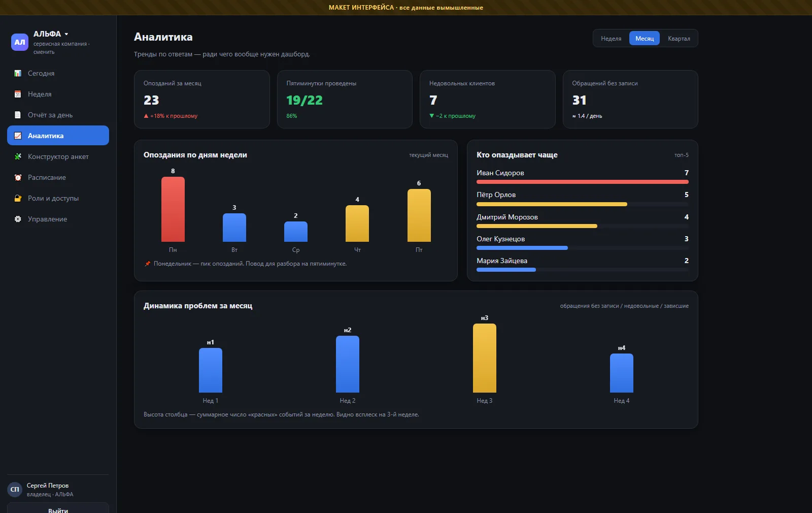Open the Сегодня chart icon in sidebar
The width and height of the screenshot is (812, 513).
[x=18, y=73]
